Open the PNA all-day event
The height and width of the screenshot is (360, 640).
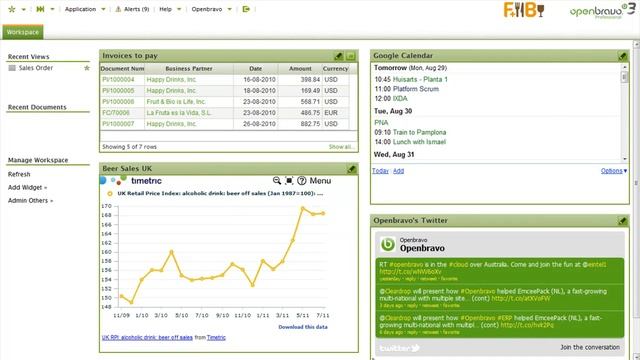pos(381,122)
